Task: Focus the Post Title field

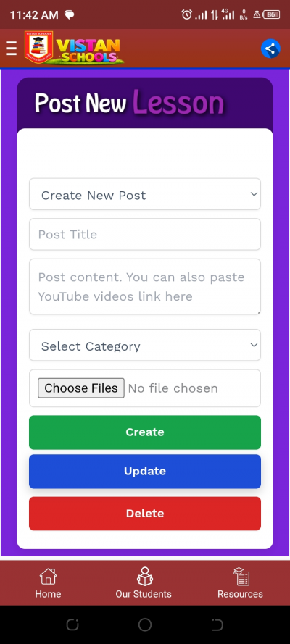Action: point(145,234)
